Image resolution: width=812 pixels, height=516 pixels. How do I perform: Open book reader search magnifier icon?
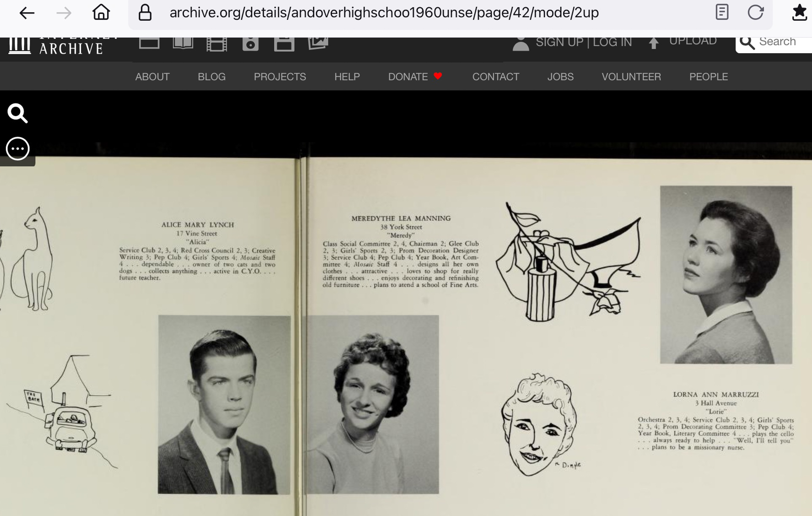(18, 113)
